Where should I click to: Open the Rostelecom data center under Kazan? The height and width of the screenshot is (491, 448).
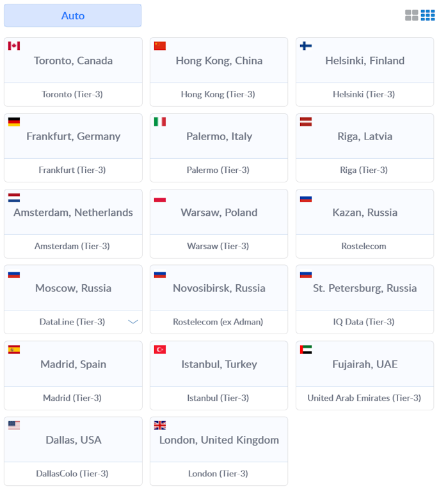tap(364, 246)
